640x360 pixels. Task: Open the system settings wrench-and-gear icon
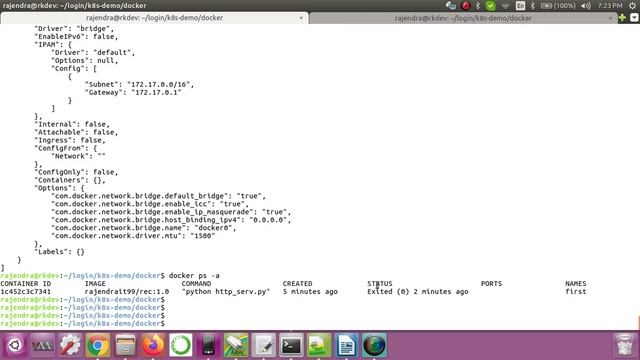point(70,345)
